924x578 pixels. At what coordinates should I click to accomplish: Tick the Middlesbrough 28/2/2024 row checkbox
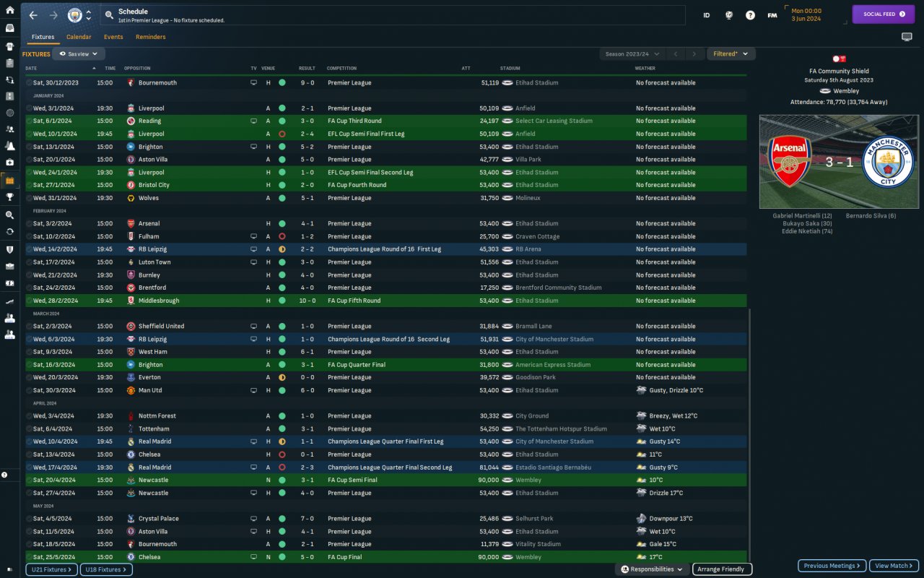point(29,301)
